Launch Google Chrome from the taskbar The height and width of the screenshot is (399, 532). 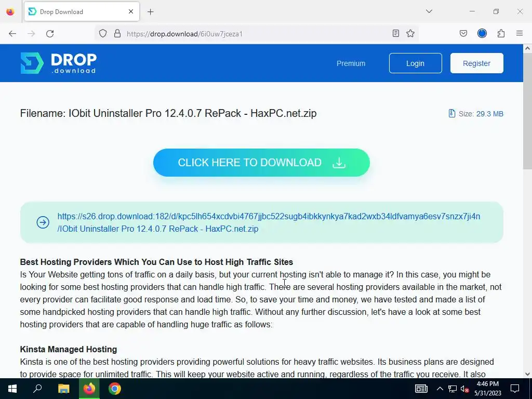point(115,389)
